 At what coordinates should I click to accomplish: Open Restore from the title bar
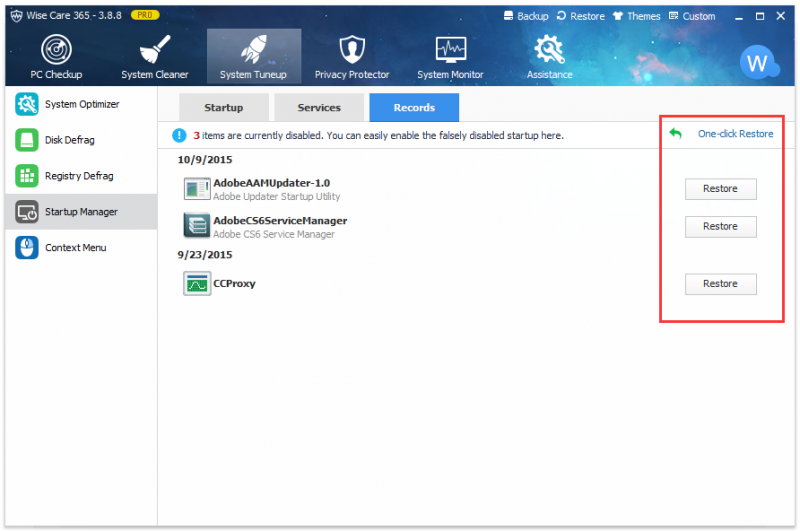pos(581,16)
